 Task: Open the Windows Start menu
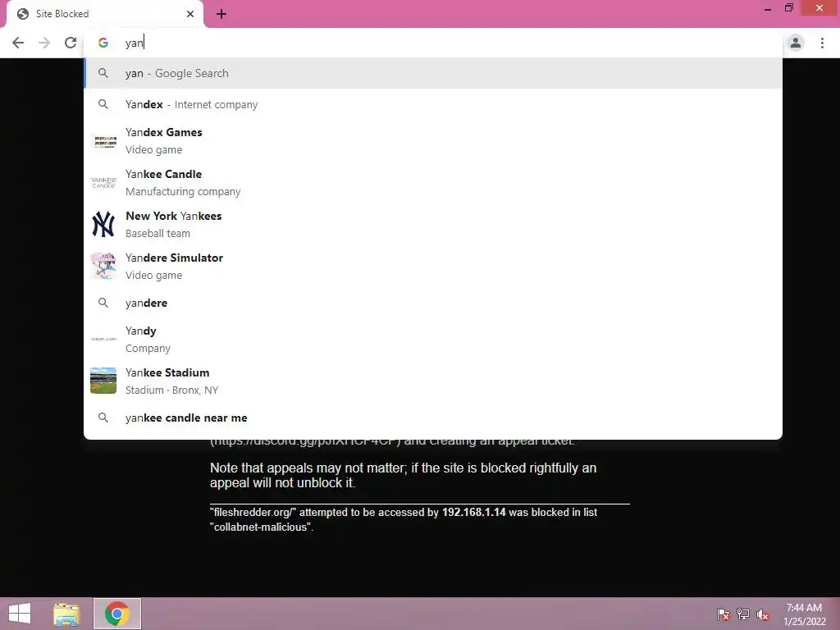pyautogui.click(x=20, y=614)
